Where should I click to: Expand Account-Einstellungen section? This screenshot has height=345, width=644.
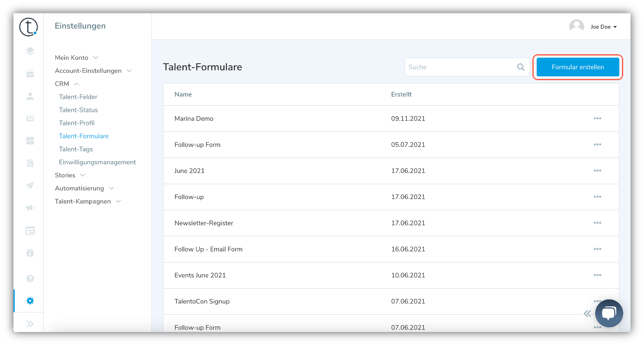point(93,71)
